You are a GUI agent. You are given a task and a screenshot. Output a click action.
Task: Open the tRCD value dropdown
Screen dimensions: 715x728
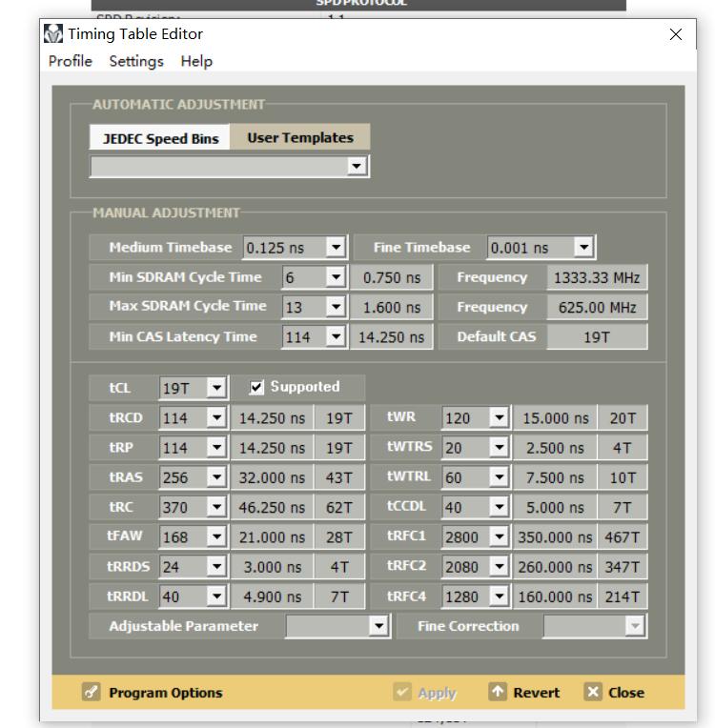(x=217, y=418)
